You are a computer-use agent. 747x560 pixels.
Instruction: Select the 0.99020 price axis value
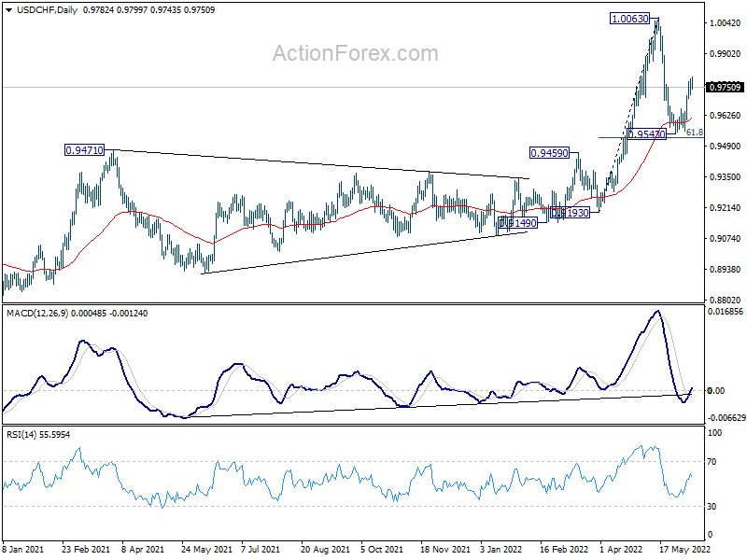click(x=725, y=54)
